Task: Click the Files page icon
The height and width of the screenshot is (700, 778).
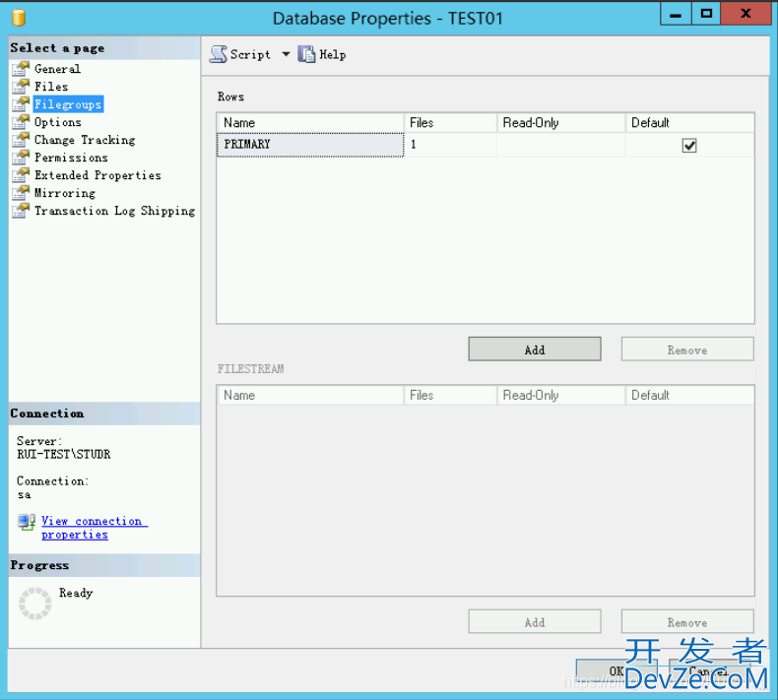Action: click(21, 87)
